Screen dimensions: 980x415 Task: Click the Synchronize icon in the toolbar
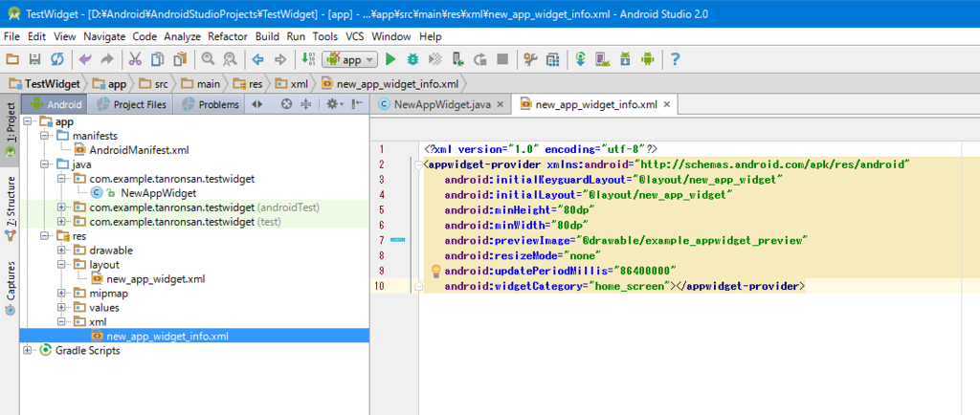click(56, 60)
